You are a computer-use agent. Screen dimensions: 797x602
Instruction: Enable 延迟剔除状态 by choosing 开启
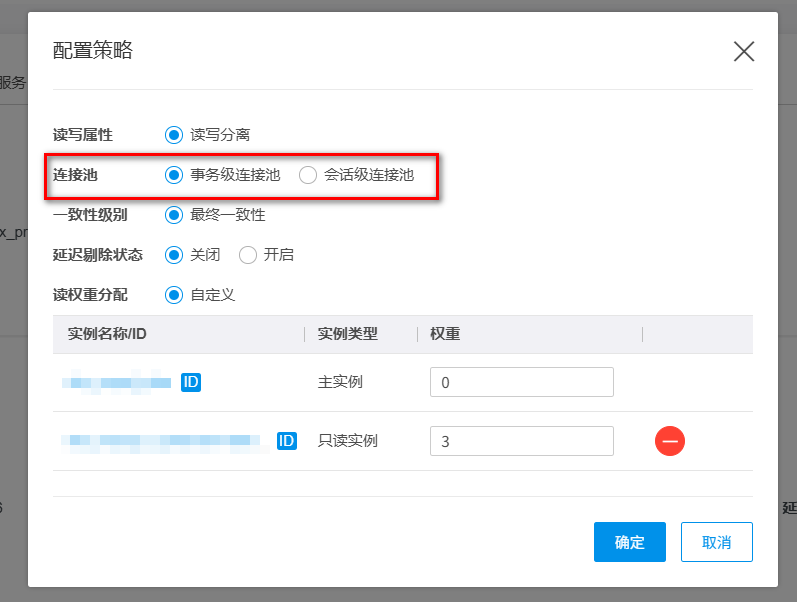tap(248, 255)
